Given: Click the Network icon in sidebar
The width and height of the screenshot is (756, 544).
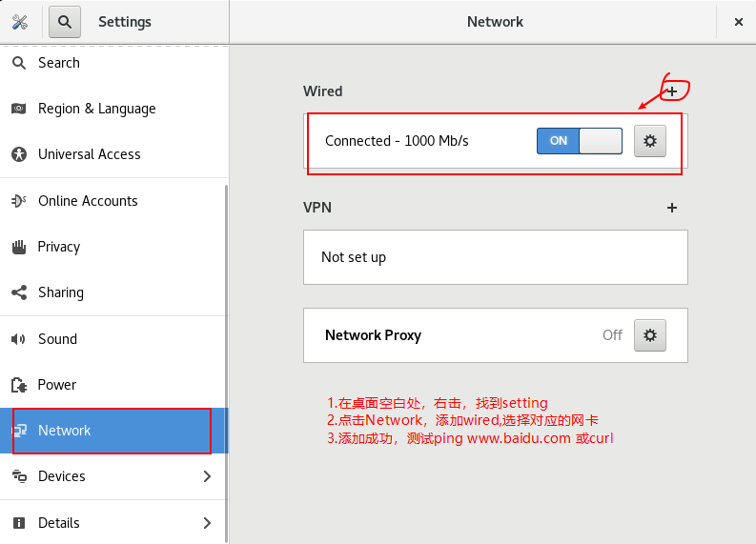Looking at the screenshot, I should coord(20,431).
